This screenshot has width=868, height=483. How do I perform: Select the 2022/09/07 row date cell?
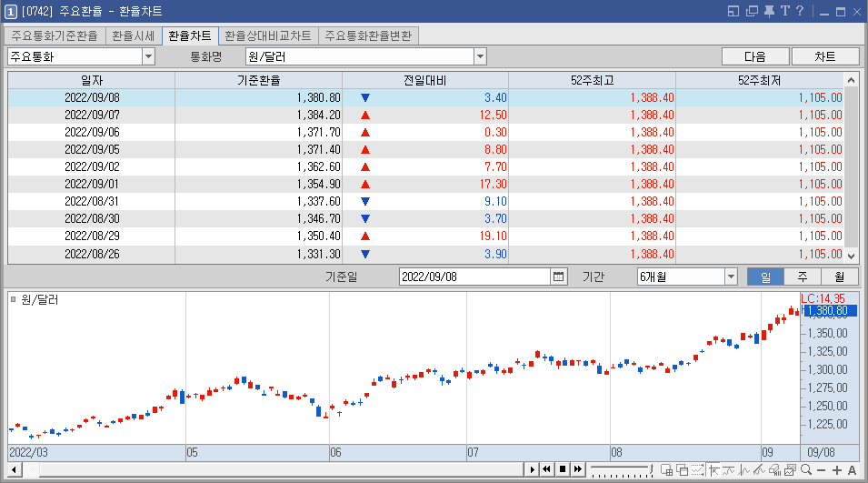coord(91,115)
